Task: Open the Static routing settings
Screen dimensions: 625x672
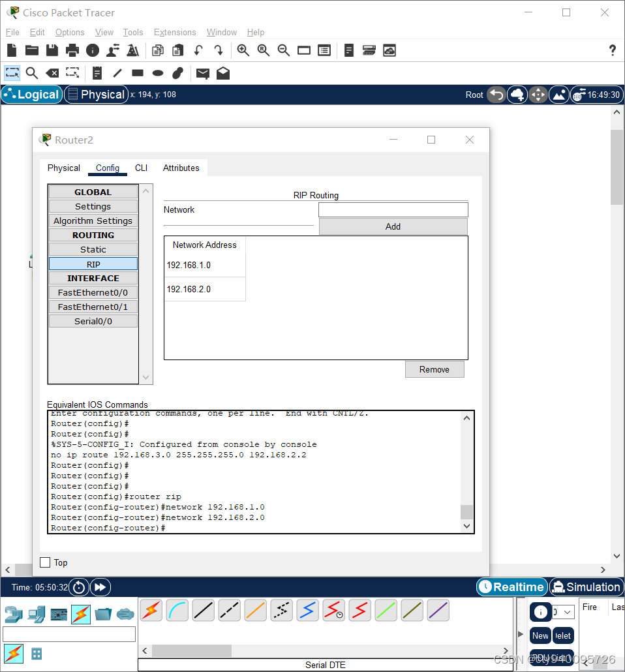Action: pyautogui.click(x=93, y=249)
